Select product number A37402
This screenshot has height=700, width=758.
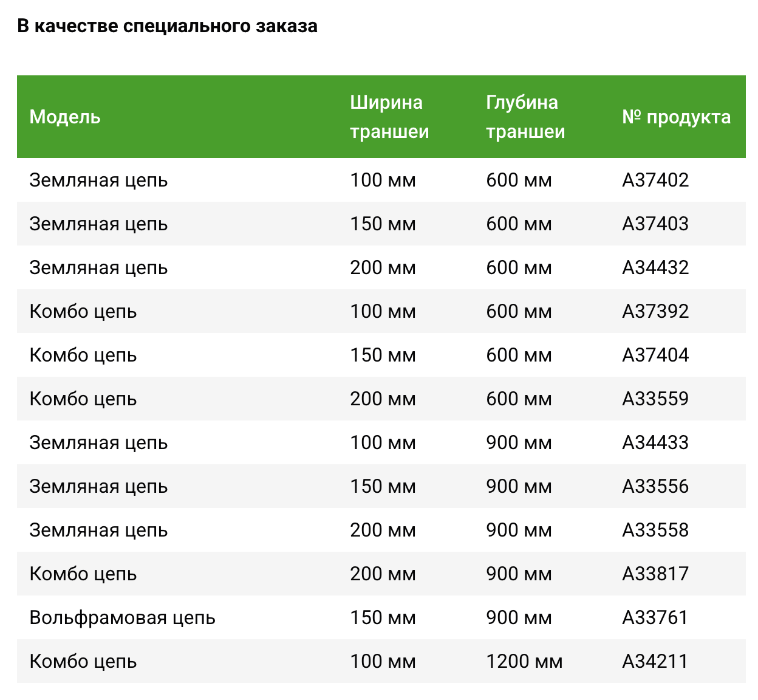(x=655, y=180)
